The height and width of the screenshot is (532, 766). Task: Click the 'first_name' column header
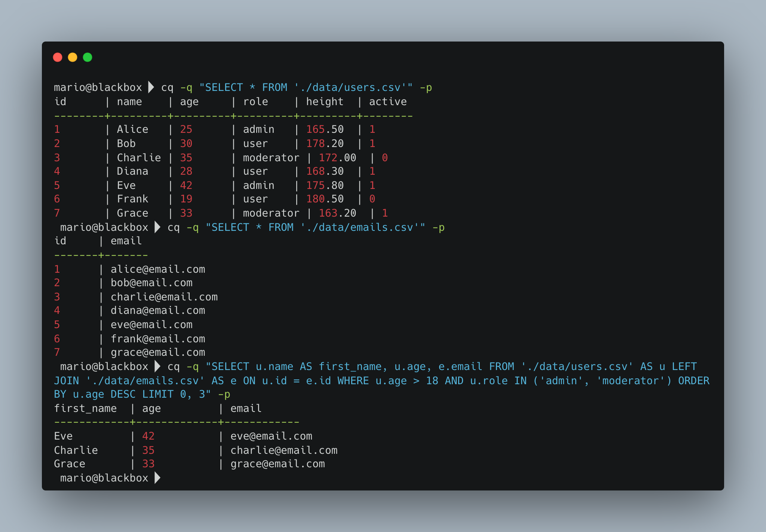(85, 408)
